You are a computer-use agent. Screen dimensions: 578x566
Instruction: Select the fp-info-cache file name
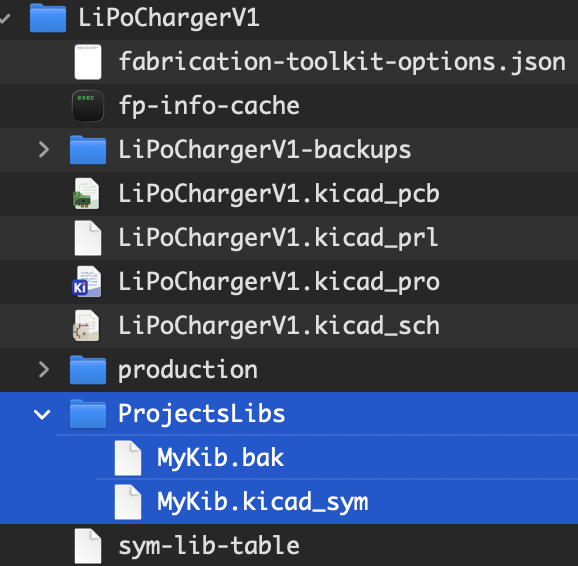pos(209,106)
